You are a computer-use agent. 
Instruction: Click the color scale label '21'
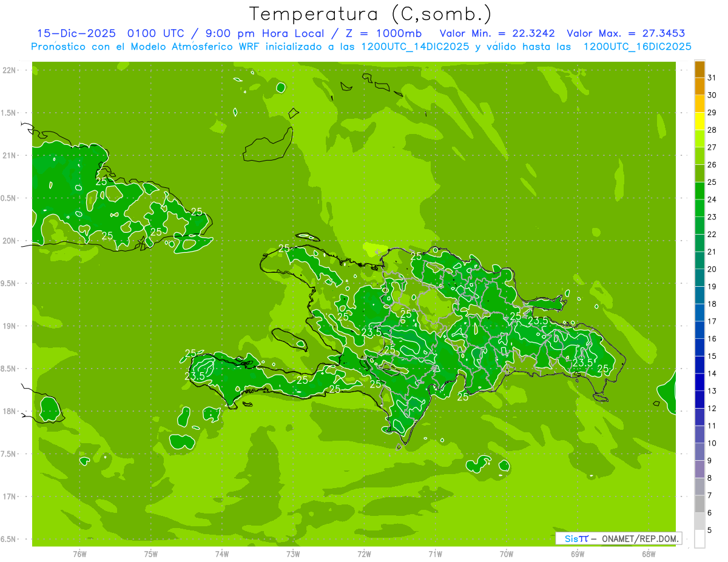[x=712, y=252]
